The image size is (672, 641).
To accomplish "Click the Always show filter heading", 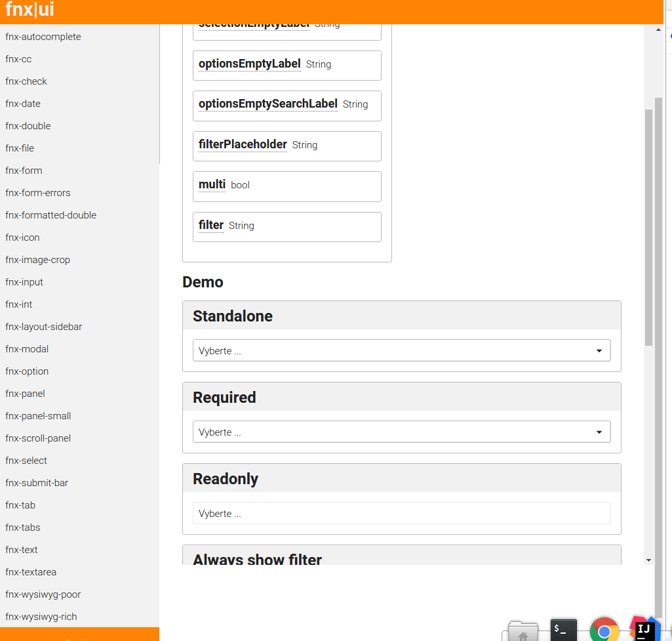I will click(x=257, y=559).
